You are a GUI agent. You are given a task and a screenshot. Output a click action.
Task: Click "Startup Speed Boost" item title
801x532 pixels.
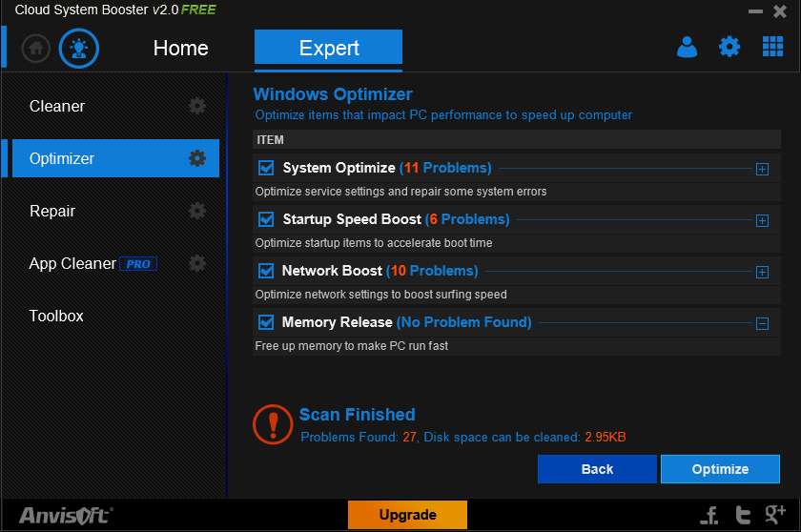pos(352,219)
